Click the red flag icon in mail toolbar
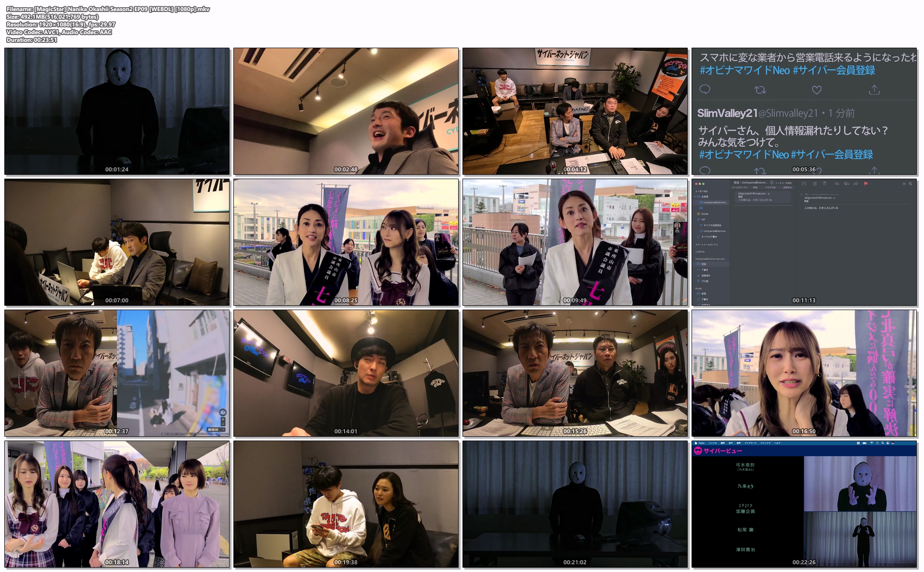 [x=866, y=184]
